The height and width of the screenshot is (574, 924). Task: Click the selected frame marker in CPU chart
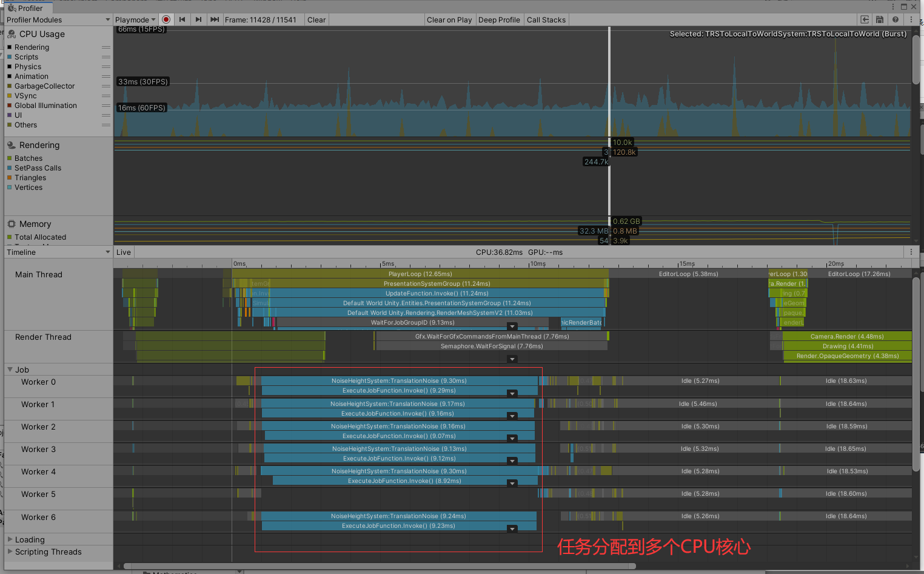pos(609,81)
